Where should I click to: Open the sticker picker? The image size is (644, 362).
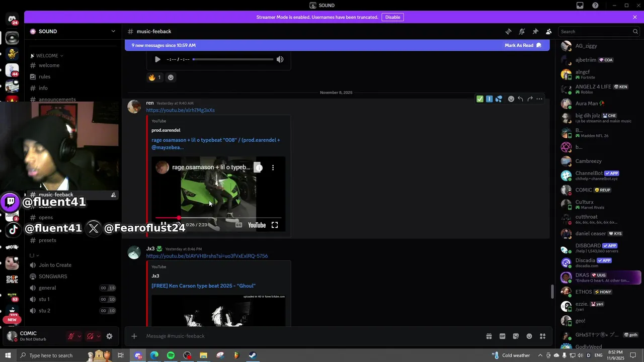pyautogui.click(x=516, y=336)
